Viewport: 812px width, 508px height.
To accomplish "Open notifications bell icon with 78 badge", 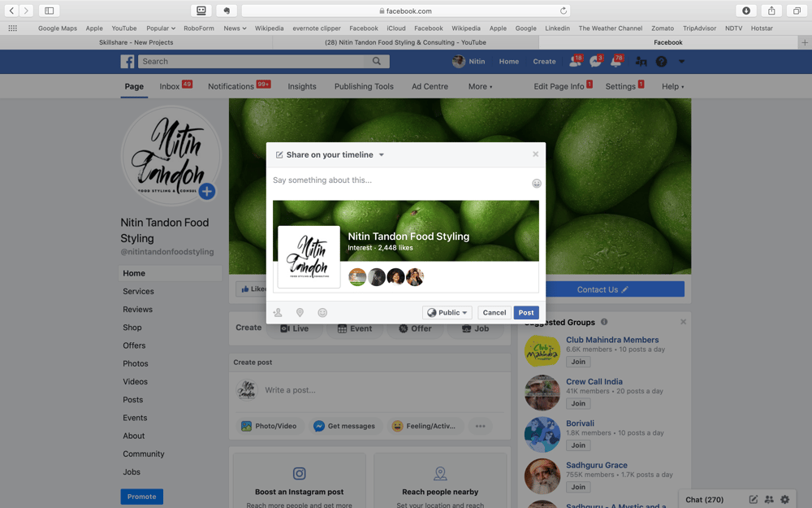I will click(616, 61).
